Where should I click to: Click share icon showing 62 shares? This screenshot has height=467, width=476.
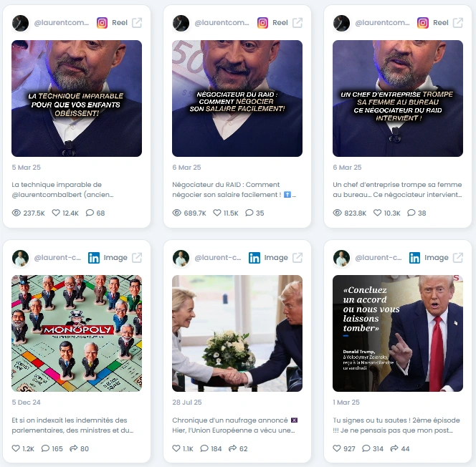(x=232, y=448)
